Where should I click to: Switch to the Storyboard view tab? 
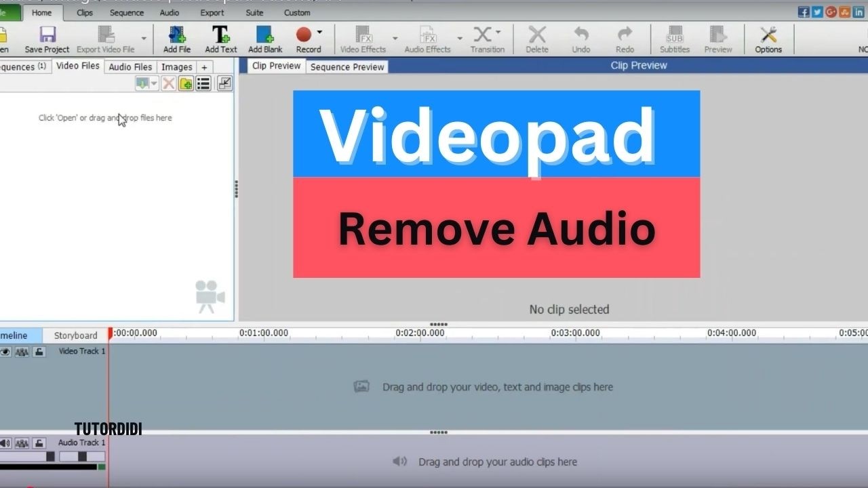[76, 335]
